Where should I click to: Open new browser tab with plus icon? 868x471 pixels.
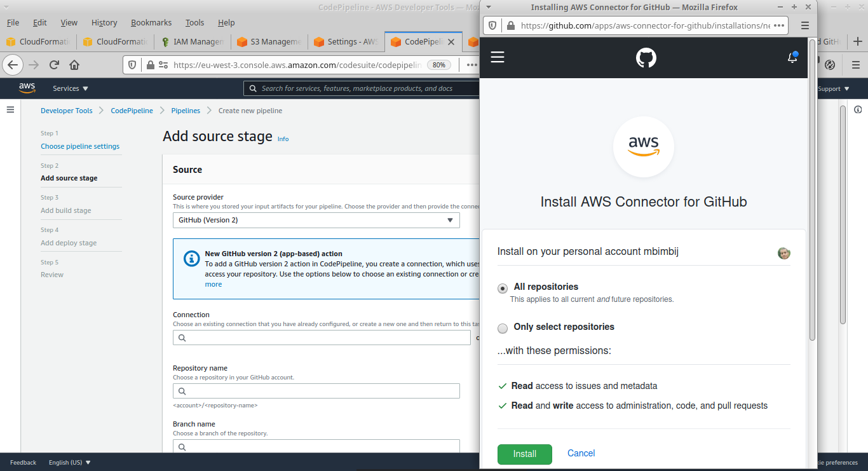pos(857,42)
